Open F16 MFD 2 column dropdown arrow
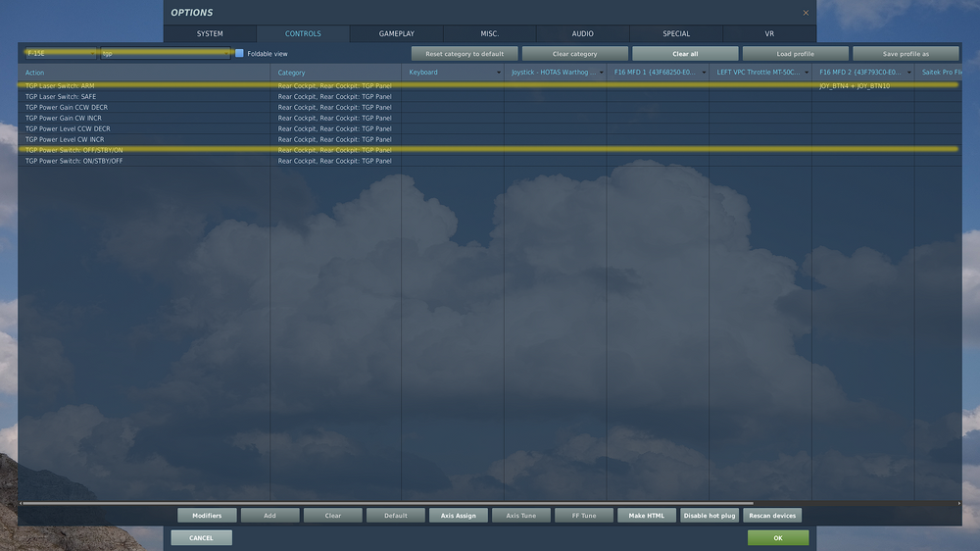The image size is (980, 551). tap(908, 73)
